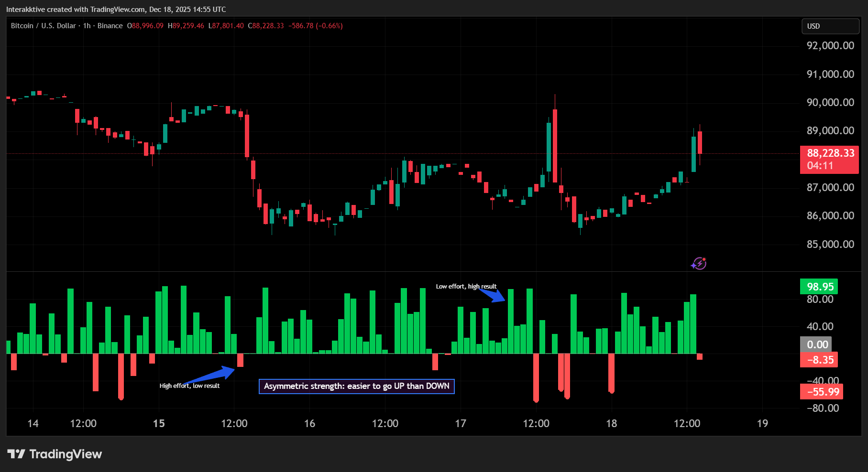Click the gray 0.00 zero-line label
Image resolution: width=868 pixels, height=472 pixels.
coord(816,344)
